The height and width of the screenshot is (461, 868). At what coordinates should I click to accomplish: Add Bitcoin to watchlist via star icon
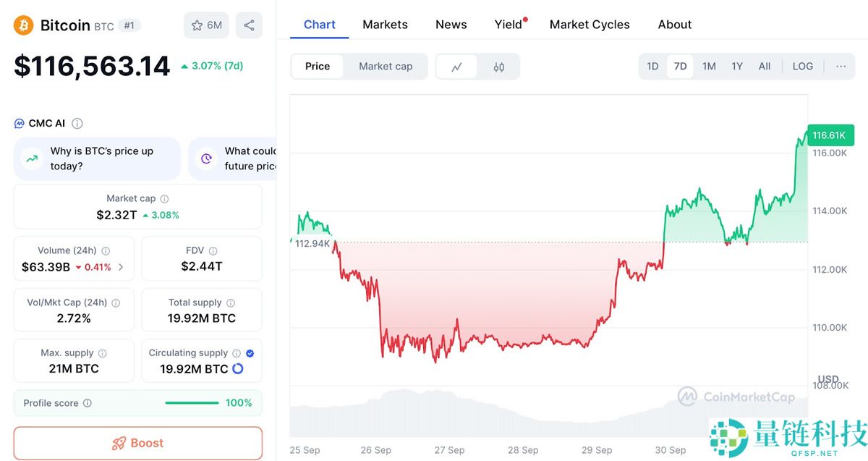(x=197, y=25)
